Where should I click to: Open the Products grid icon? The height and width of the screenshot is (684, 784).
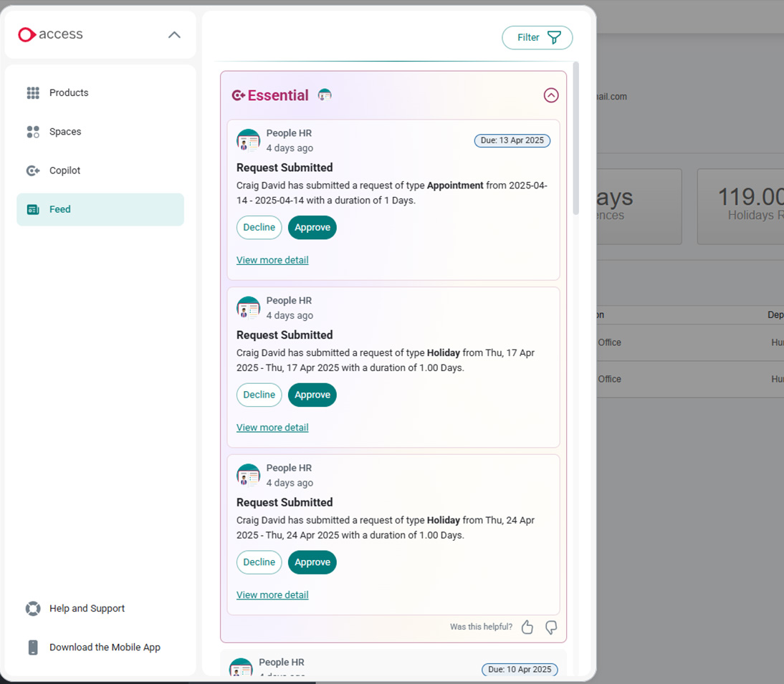click(x=33, y=93)
